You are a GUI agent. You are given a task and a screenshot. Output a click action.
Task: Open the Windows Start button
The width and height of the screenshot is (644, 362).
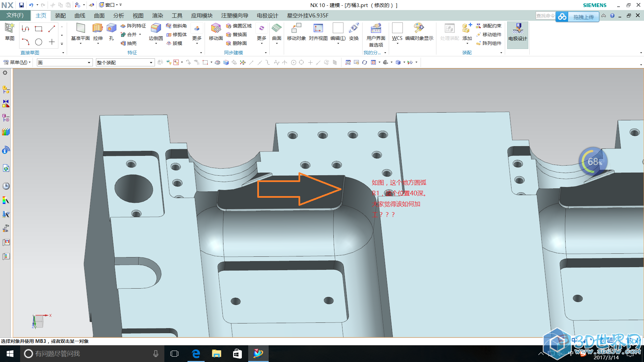10,354
